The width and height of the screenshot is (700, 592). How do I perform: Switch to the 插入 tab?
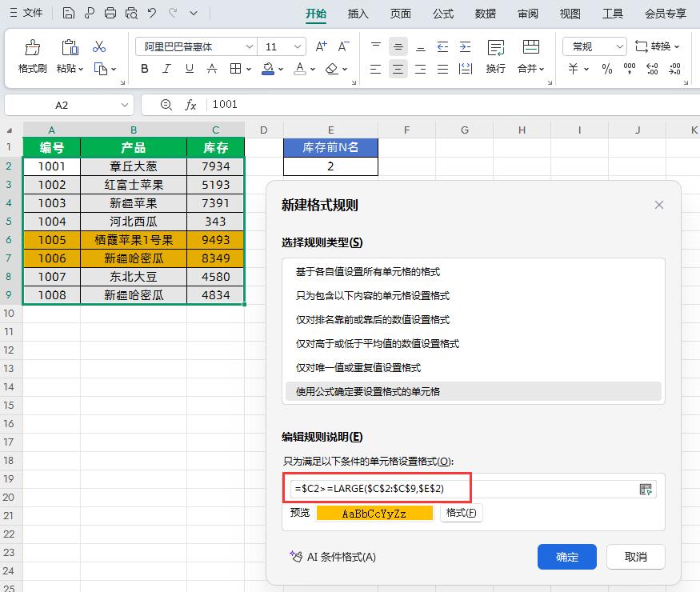click(x=358, y=14)
